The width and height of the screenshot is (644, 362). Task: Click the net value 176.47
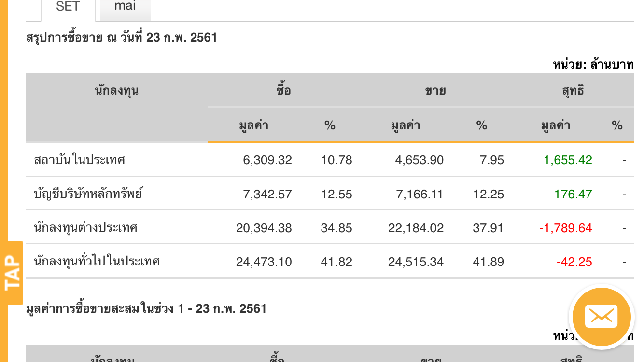click(x=574, y=194)
